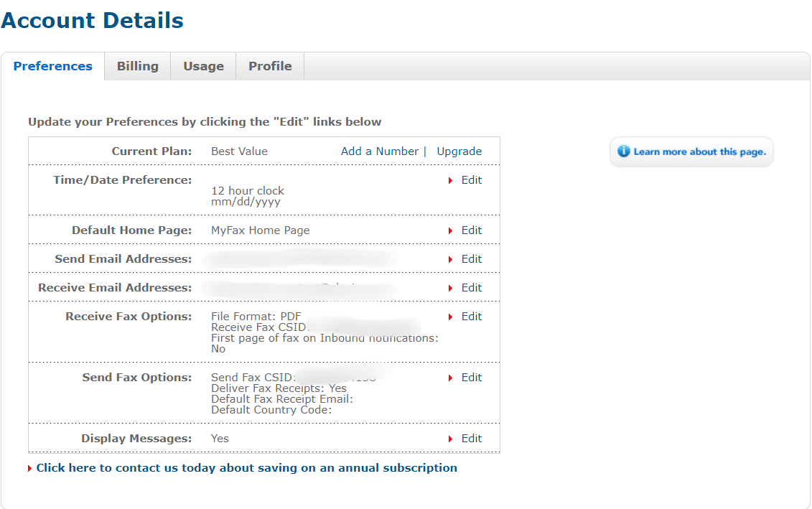Upgrade the Best Value plan
The image size is (812, 509).
(459, 151)
